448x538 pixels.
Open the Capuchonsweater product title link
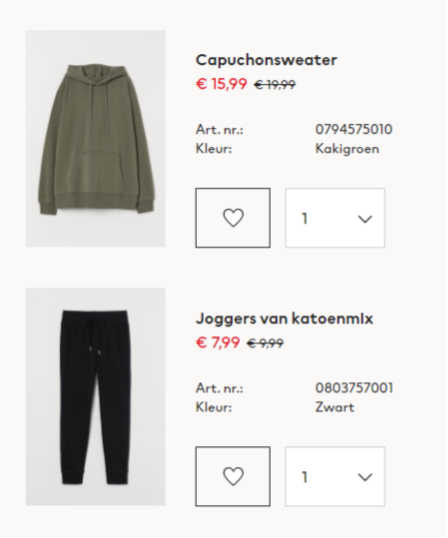[x=267, y=60]
